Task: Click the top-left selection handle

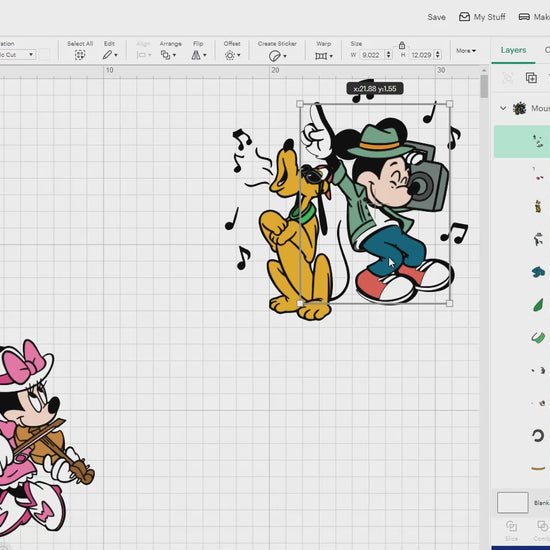Action: (x=300, y=104)
